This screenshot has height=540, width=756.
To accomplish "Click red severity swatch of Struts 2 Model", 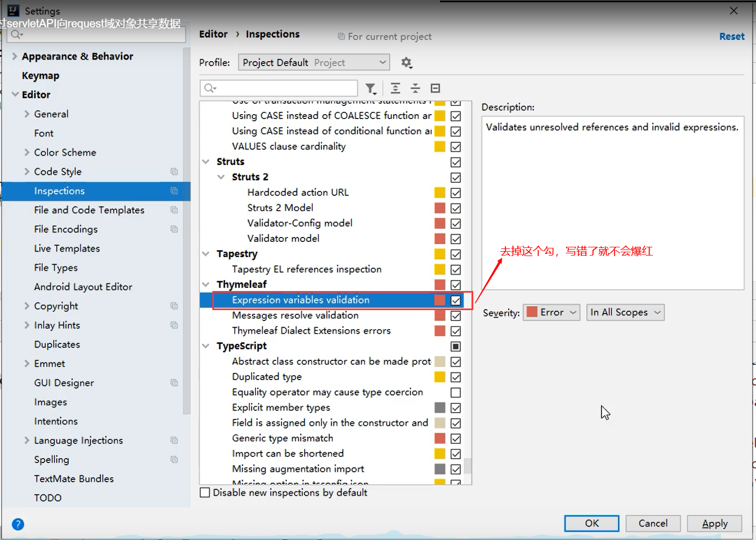I will (440, 208).
